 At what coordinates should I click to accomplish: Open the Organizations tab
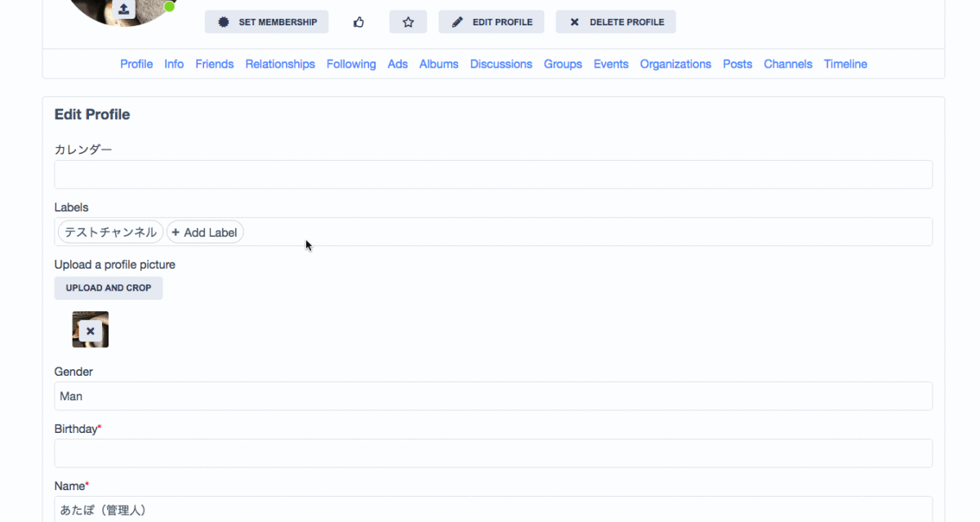tap(675, 64)
